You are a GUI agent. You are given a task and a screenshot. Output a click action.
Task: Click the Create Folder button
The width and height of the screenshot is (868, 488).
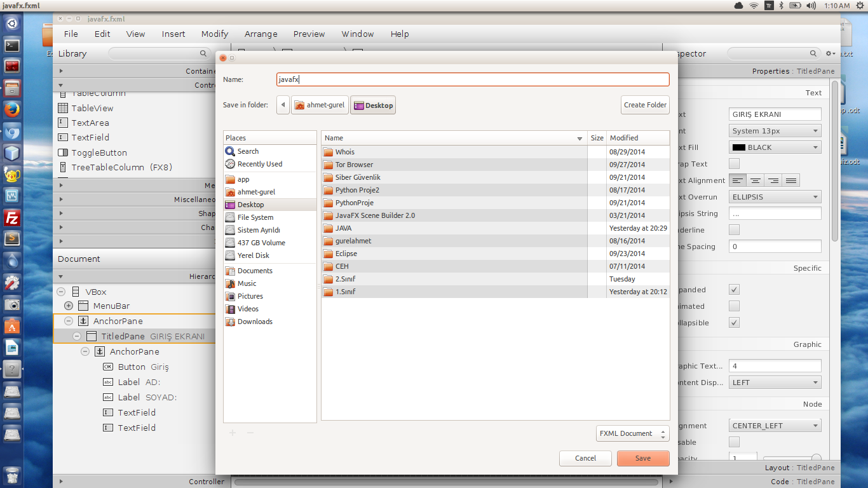[x=645, y=105]
